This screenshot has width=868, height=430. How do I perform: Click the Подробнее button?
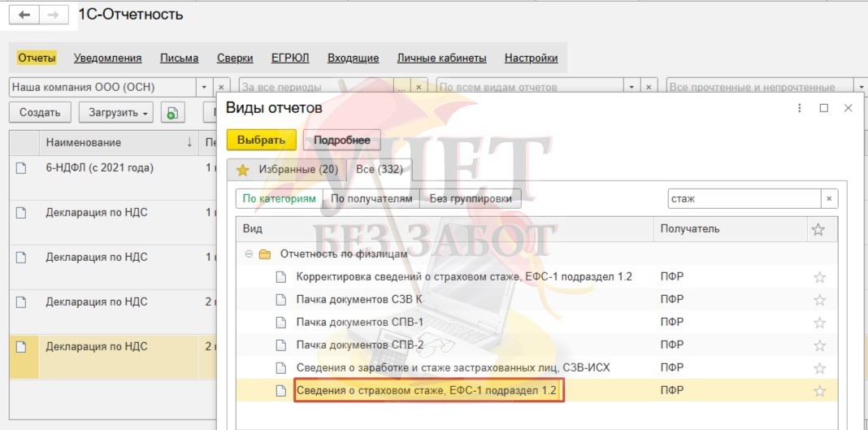point(341,140)
